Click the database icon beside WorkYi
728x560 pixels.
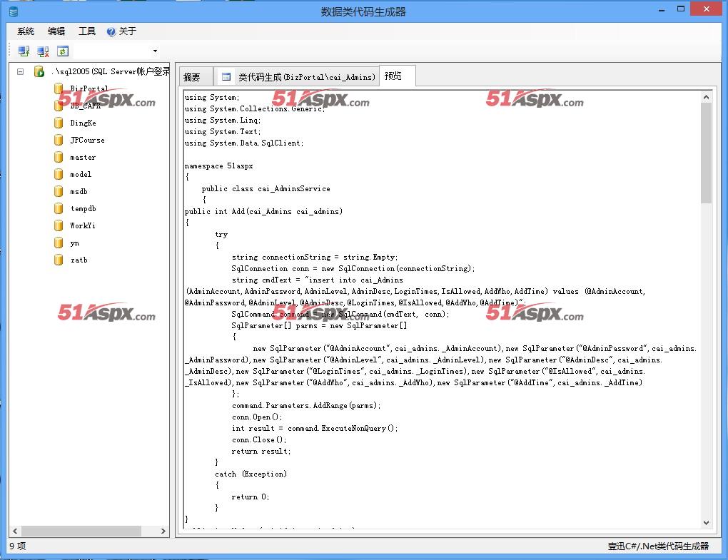[x=59, y=225]
